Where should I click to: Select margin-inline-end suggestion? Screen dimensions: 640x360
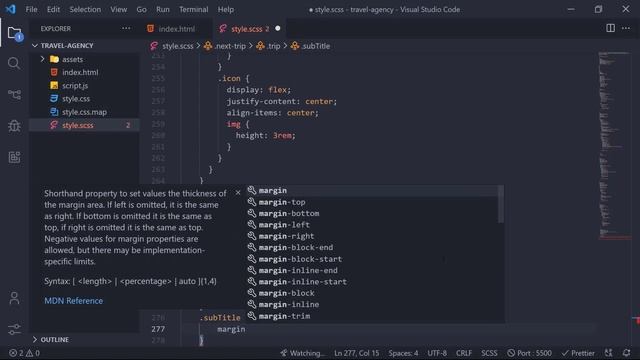click(371, 271)
